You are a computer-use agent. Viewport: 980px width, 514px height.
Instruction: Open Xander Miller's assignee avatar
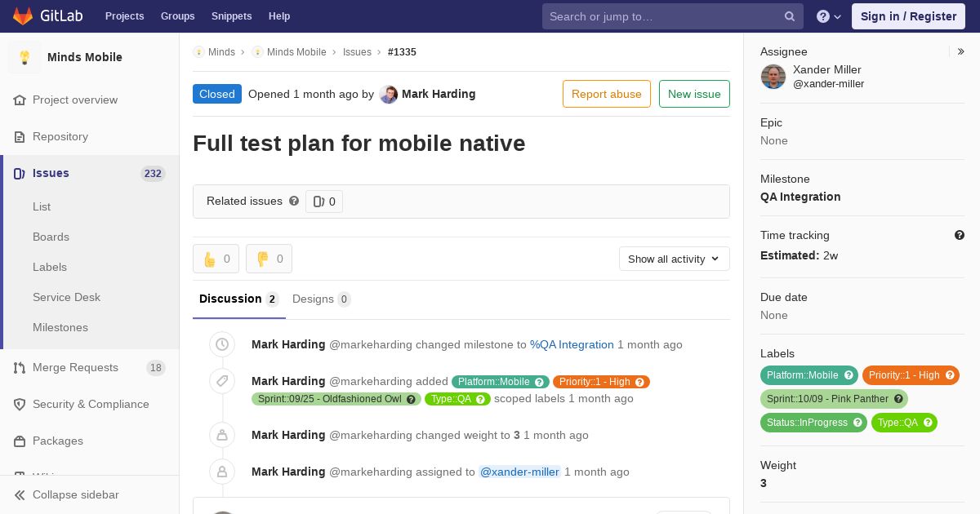pyautogui.click(x=773, y=77)
